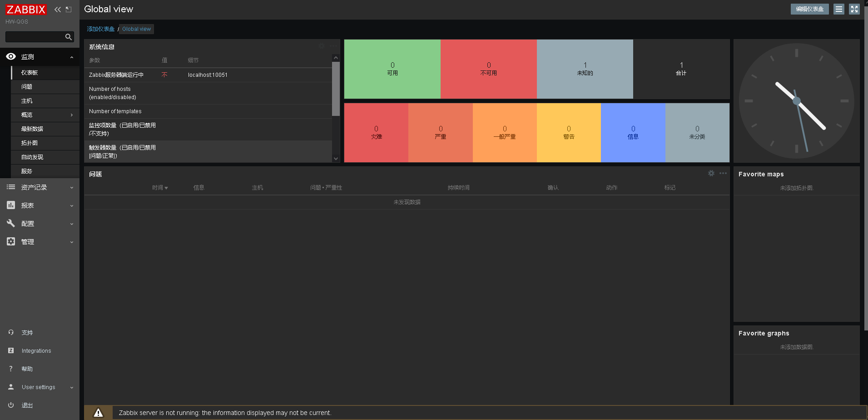
Task: Toggle kiosk fullscreen mode icon
Action: click(854, 9)
